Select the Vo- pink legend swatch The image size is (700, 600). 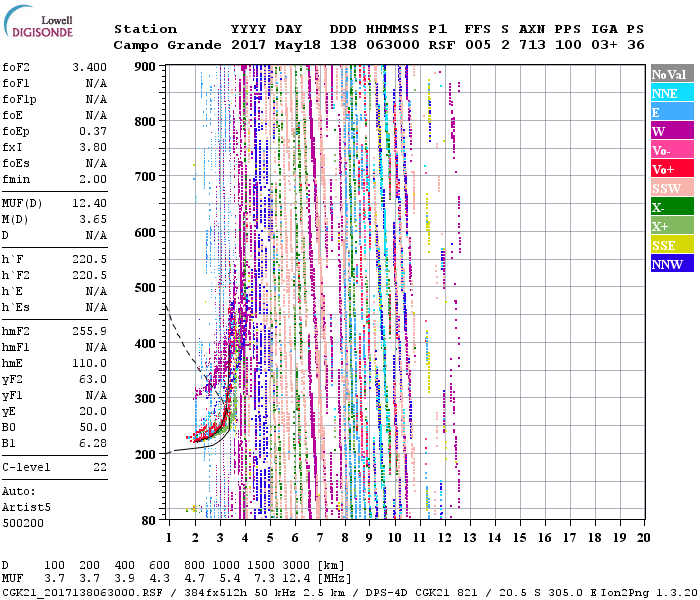(672, 149)
